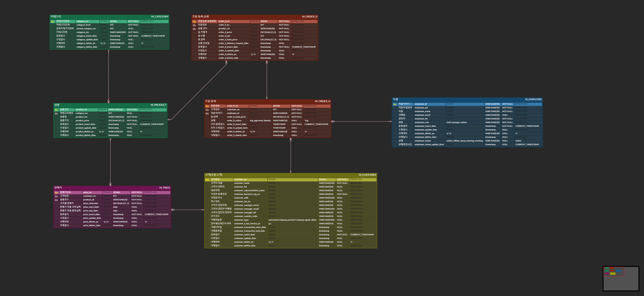The height and width of the screenshot is (296, 644).
Task: Open the data type field of product_price
Action: point(116,121)
